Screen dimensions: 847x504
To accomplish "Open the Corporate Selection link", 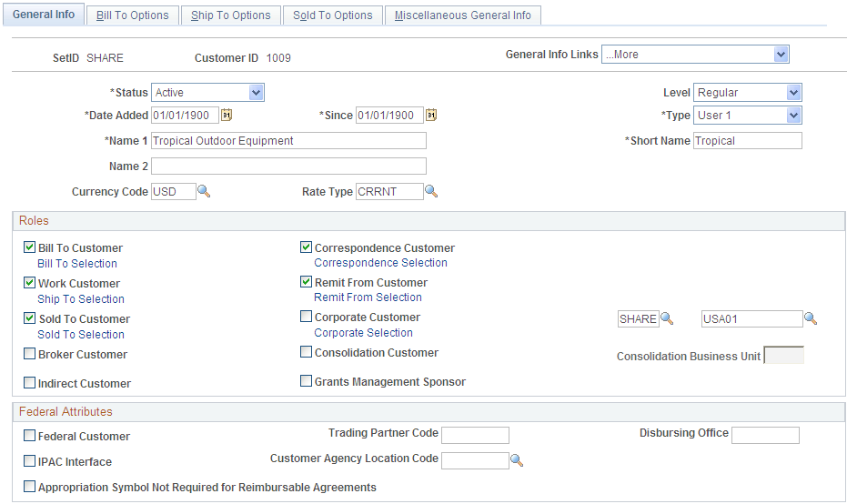I will point(364,333).
